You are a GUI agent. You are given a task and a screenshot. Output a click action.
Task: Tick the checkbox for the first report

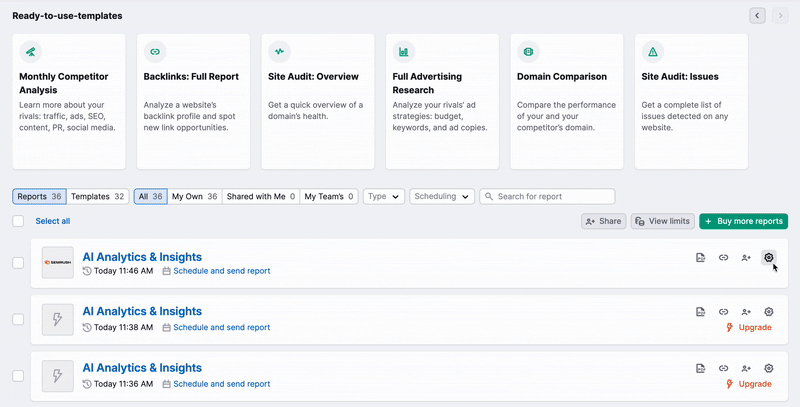point(18,263)
